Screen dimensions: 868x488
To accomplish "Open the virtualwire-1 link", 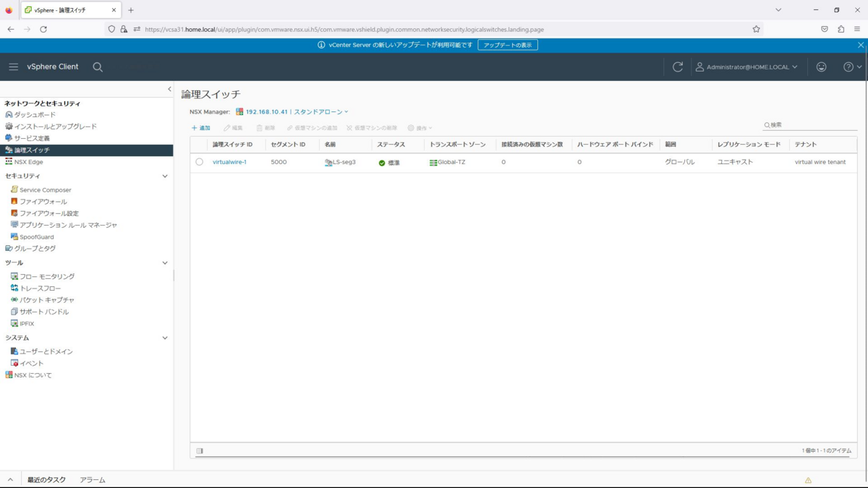I will pyautogui.click(x=229, y=162).
